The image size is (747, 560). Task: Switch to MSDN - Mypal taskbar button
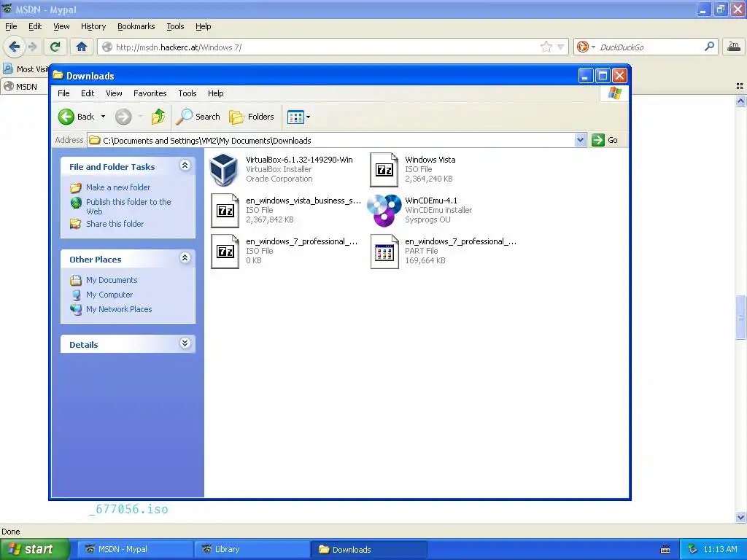point(135,549)
